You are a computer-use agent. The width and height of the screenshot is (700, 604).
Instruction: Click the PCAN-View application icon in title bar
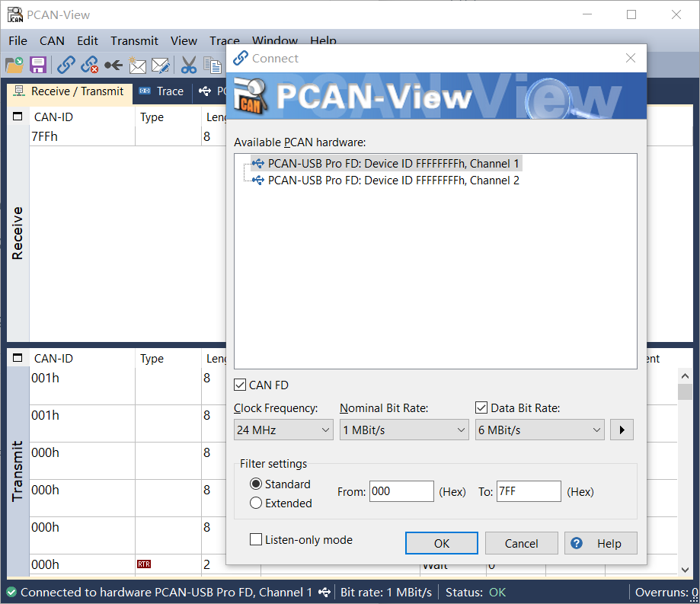click(x=15, y=14)
